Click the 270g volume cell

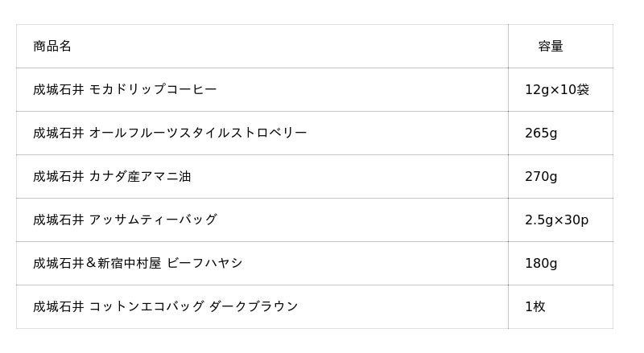[x=541, y=177]
